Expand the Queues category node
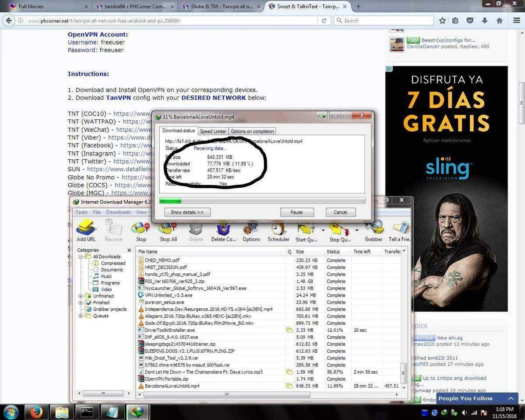The image size is (525, 420). pyautogui.click(x=81, y=316)
